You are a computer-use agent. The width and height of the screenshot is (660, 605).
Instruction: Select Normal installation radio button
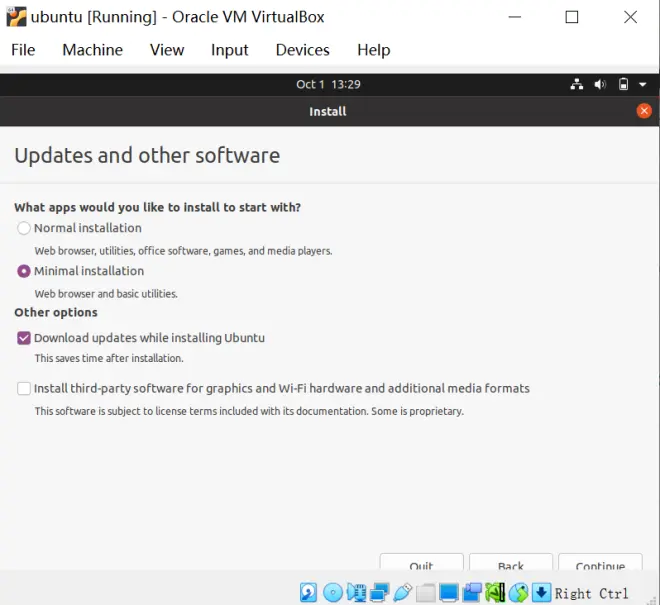coord(24,228)
